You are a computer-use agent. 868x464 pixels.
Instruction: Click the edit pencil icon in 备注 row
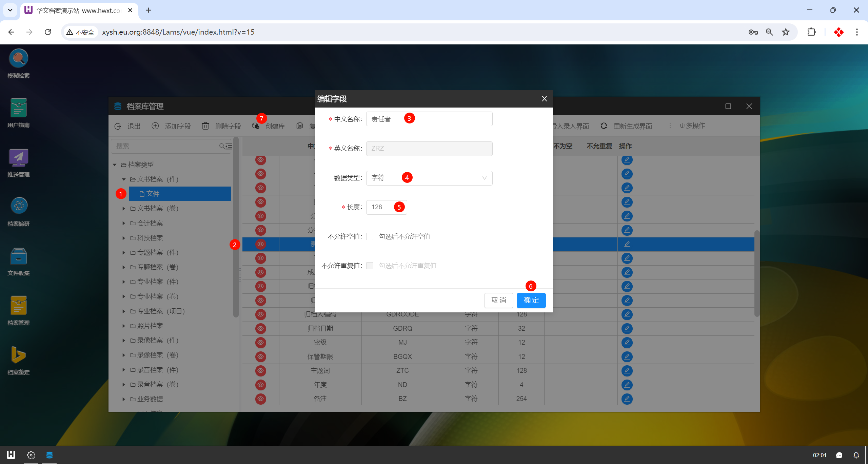pyautogui.click(x=627, y=399)
